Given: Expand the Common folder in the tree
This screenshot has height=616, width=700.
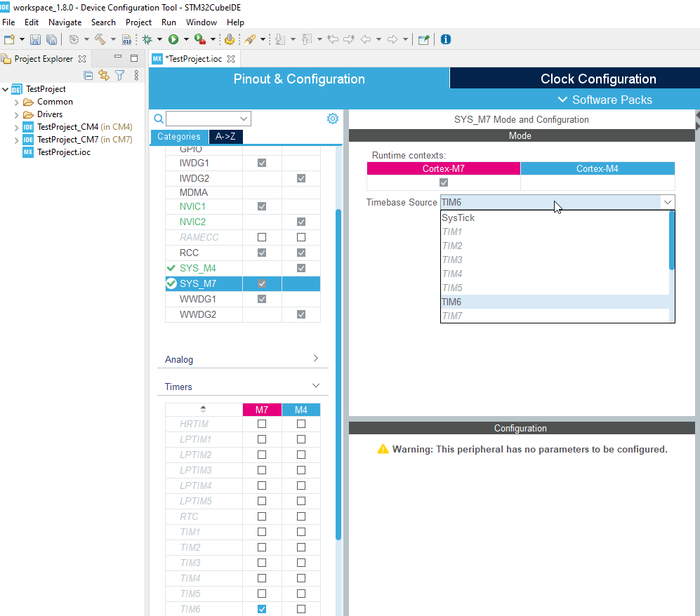Looking at the screenshot, I should (x=17, y=102).
